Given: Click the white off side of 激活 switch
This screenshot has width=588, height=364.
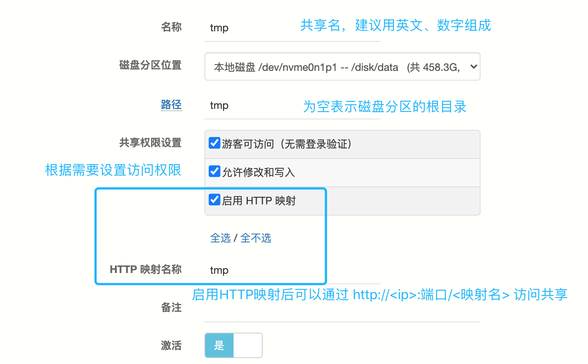Looking at the screenshot, I should pos(247,345).
